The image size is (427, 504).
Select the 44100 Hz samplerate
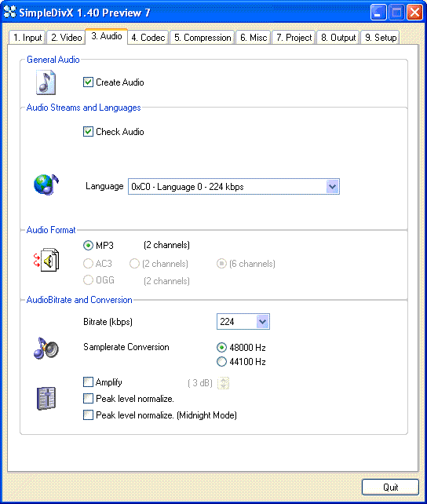tap(221, 362)
